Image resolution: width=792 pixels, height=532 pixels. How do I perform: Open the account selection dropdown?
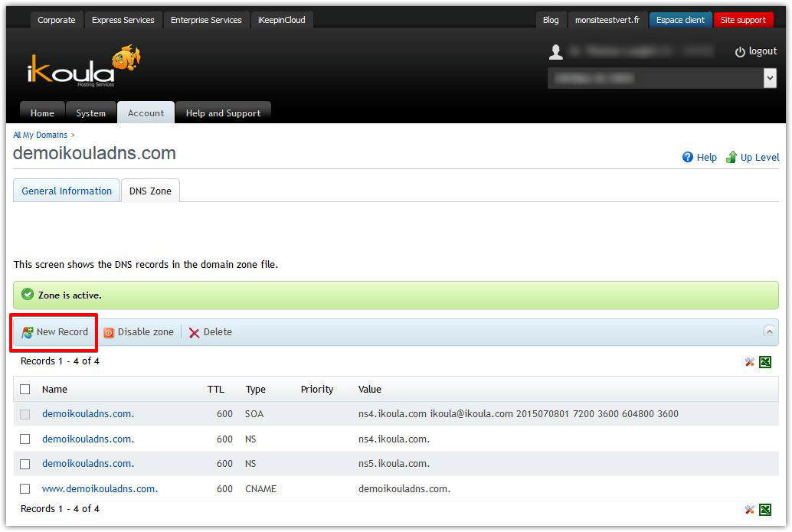[770, 78]
